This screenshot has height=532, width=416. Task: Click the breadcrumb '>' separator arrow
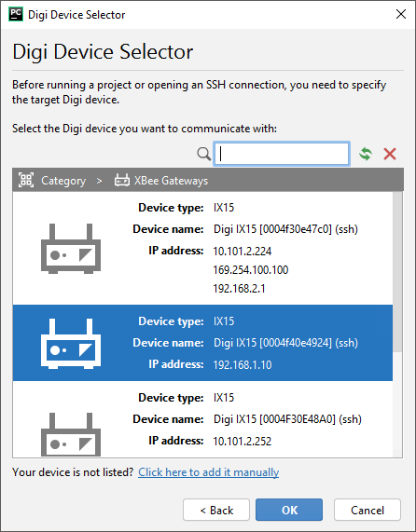pos(99,181)
